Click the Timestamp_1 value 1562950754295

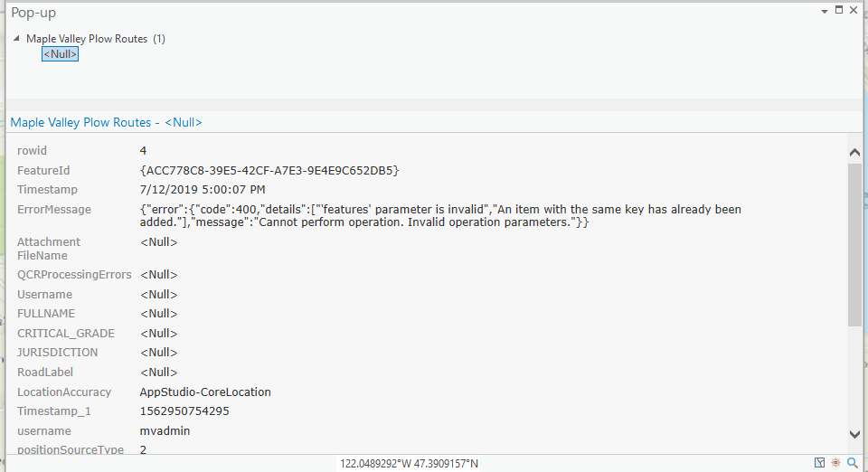pos(184,411)
